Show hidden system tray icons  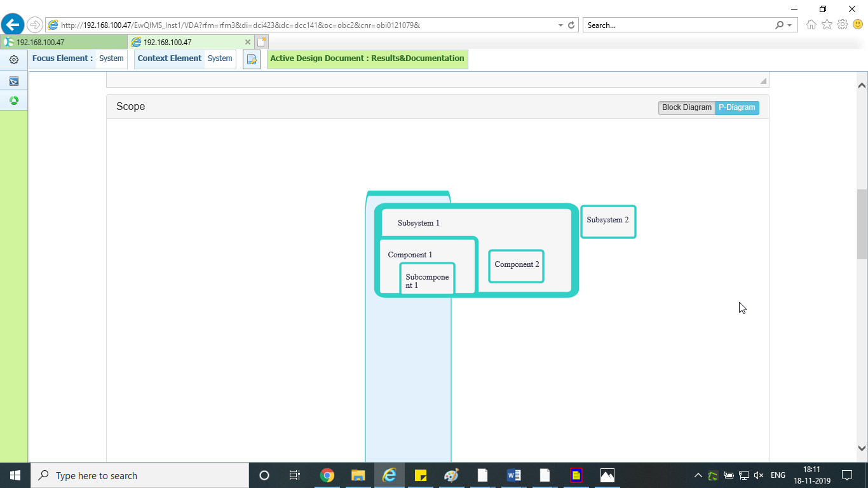(698, 475)
